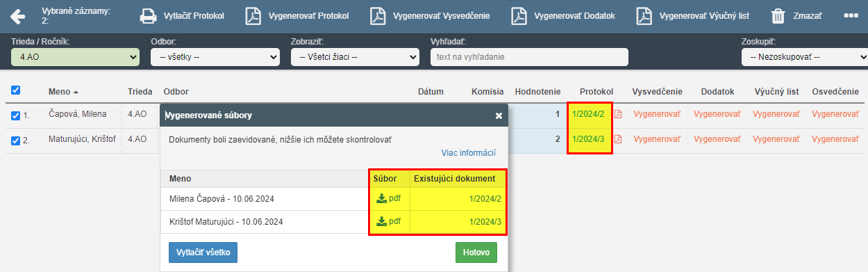Click Vygenerovať under Výučný list for Maturujúci
The height and width of the screenshot is (272, 868).
(x=776, y=138)
